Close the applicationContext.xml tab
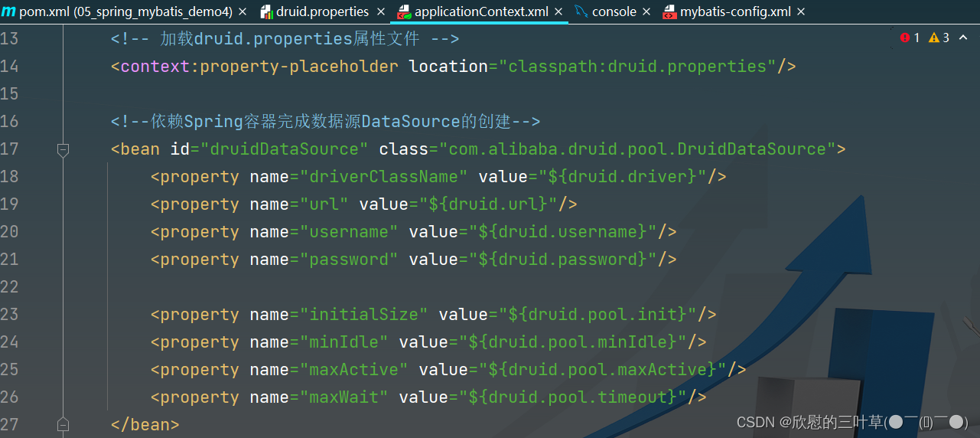Viewport: 980px width, 438px height. click(558, 12)
